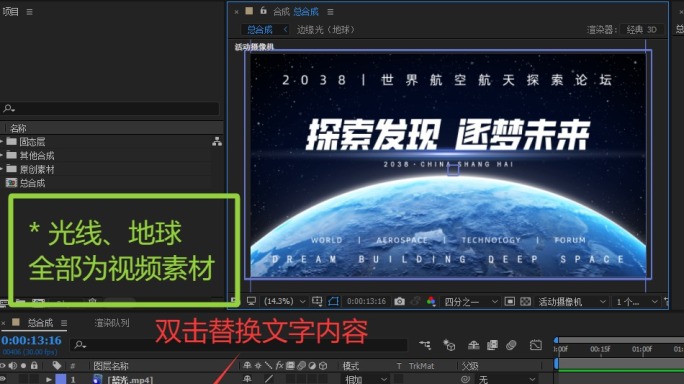Click the shy switch column header icon
The image size is (684, 384).
tap(247, 365)
